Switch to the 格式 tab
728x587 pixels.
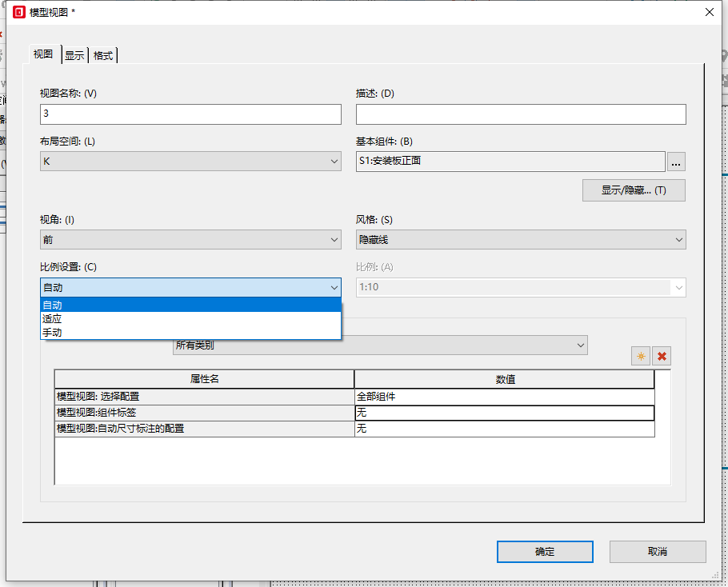click(x=103, y=56)
